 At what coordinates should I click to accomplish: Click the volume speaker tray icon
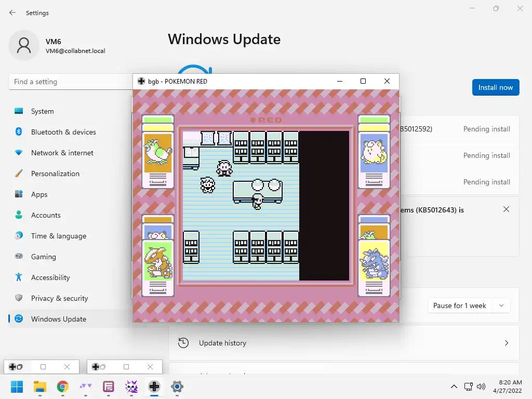coord(481,387)
